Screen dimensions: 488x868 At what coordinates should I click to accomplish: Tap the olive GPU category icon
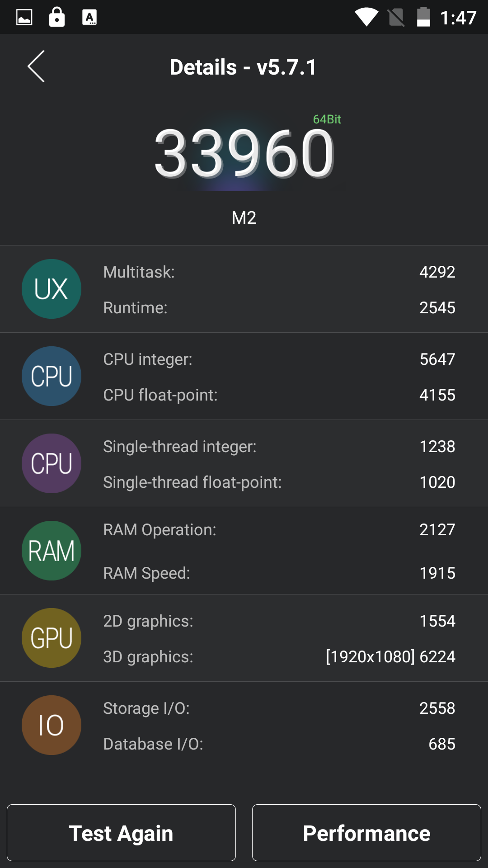(x=52, y=638)
